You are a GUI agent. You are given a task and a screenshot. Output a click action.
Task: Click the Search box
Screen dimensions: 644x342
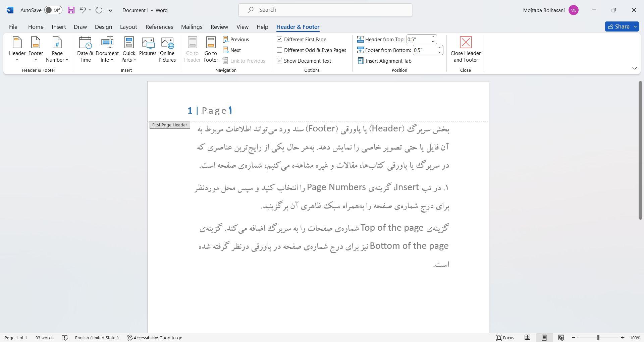(325, 10)
